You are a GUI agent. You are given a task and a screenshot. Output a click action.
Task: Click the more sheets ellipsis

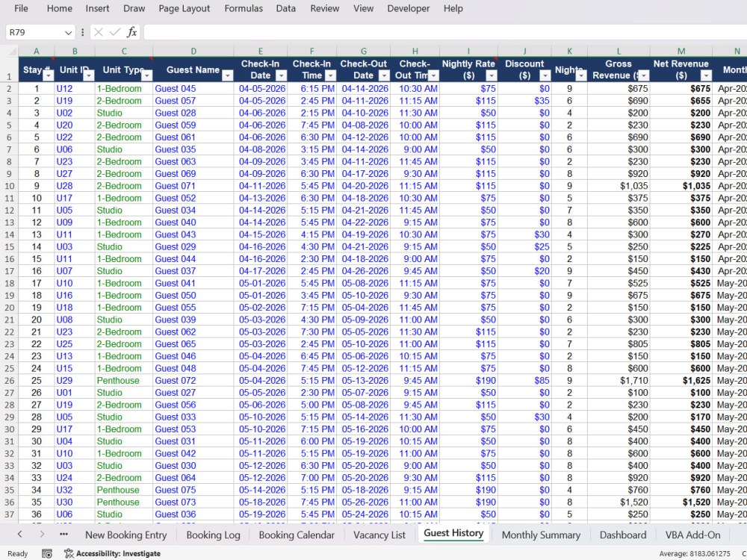coord(63,535)
